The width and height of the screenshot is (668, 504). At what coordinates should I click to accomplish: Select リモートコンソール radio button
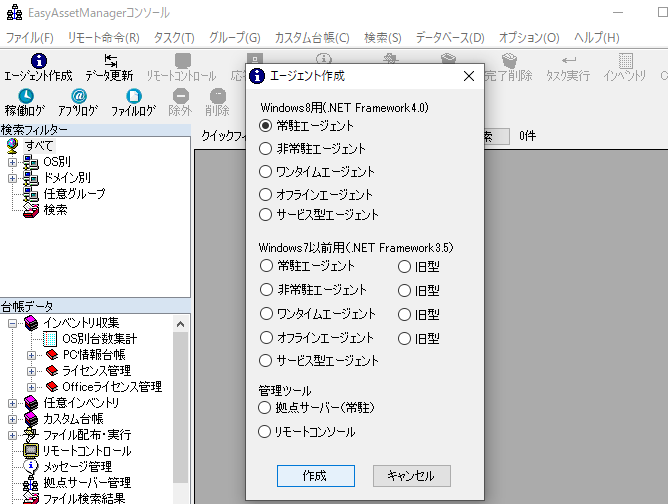(265, 432)
